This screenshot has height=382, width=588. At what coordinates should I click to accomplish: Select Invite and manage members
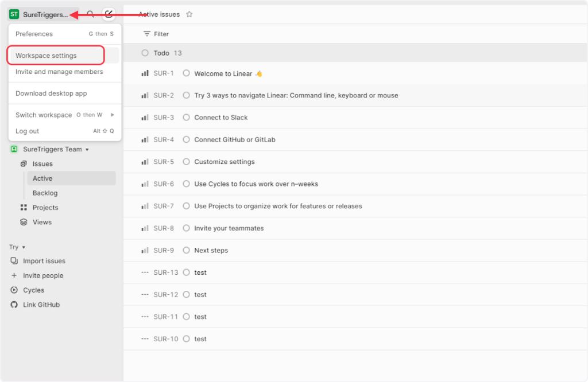click(59, 72)
